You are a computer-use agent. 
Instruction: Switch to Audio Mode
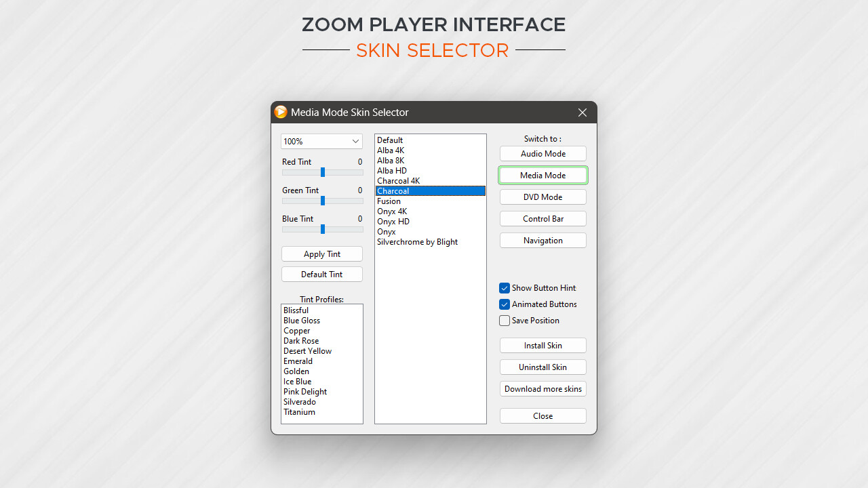pos(542,153)
